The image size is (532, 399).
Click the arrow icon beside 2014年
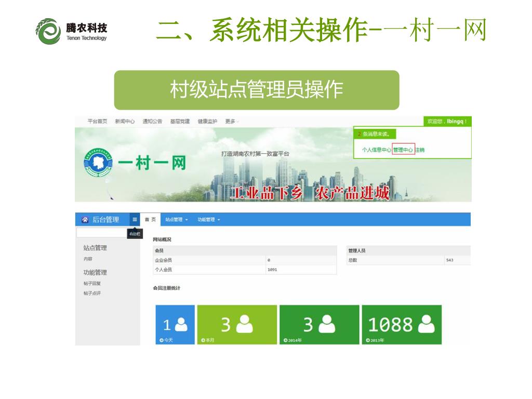pyautogui.click(x=286, y=340)
